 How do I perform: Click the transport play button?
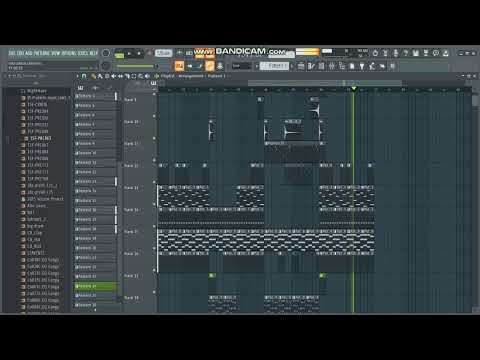[x=129, y=53]
